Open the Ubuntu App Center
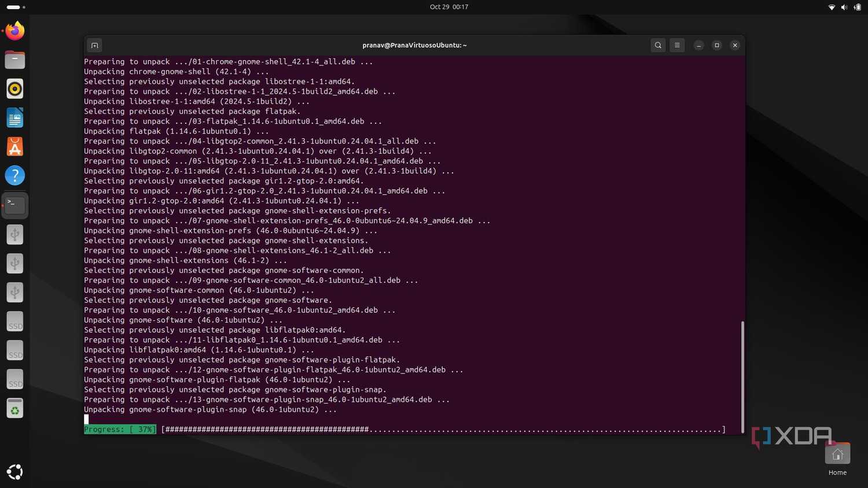The image size is (868, 488). click(15, 147)
